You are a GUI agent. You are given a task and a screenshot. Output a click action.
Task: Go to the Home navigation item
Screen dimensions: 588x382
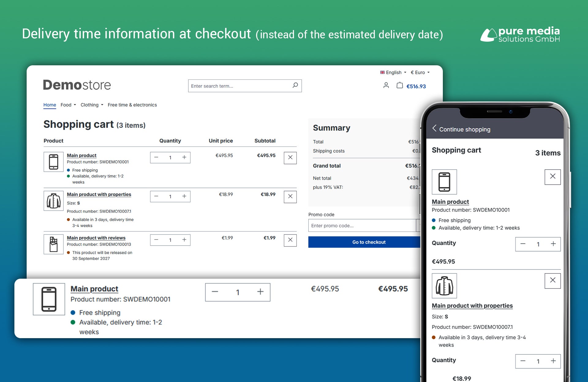tap(50, 105)
